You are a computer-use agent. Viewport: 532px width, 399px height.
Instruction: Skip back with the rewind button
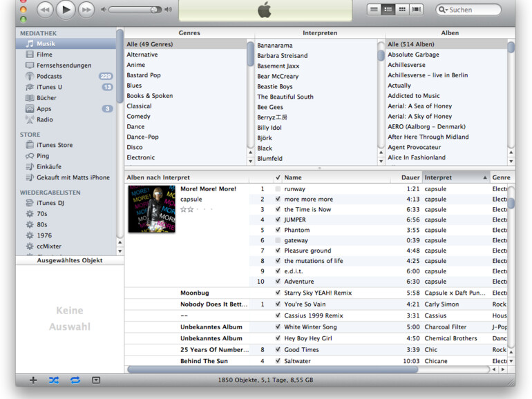44,10
